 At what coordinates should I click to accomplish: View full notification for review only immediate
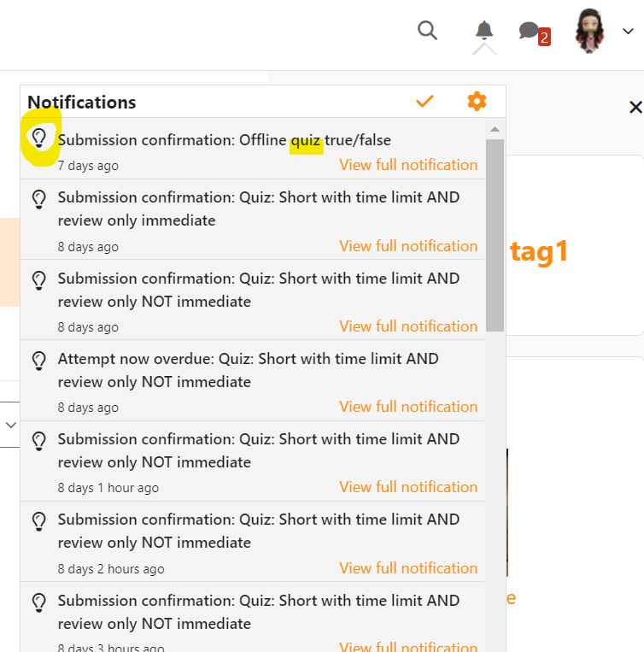tap(408, 246)
